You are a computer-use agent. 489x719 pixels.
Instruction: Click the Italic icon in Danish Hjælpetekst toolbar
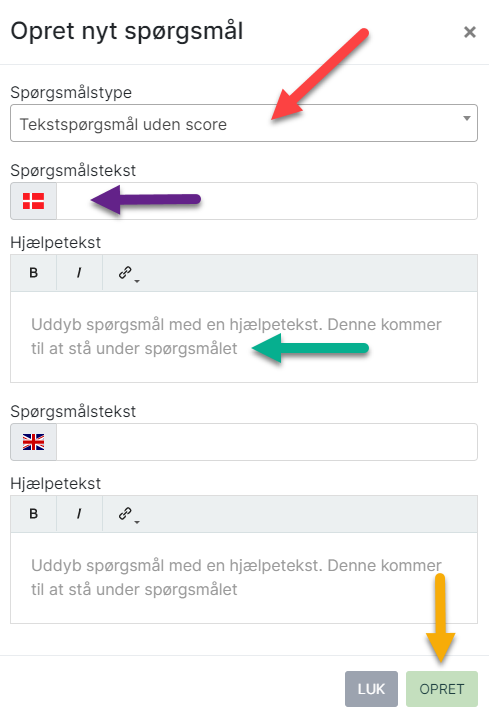pyautogui.click(x=79, y=273)
